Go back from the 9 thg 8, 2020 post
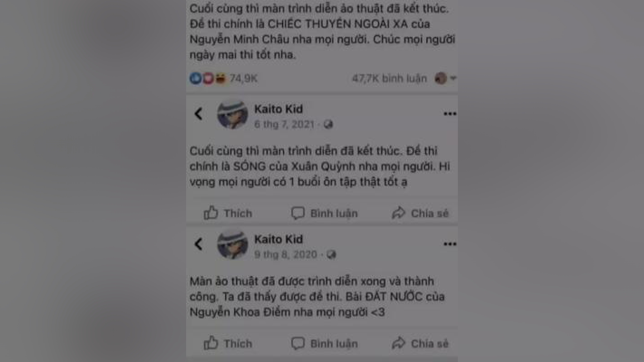 pos(199,244)
